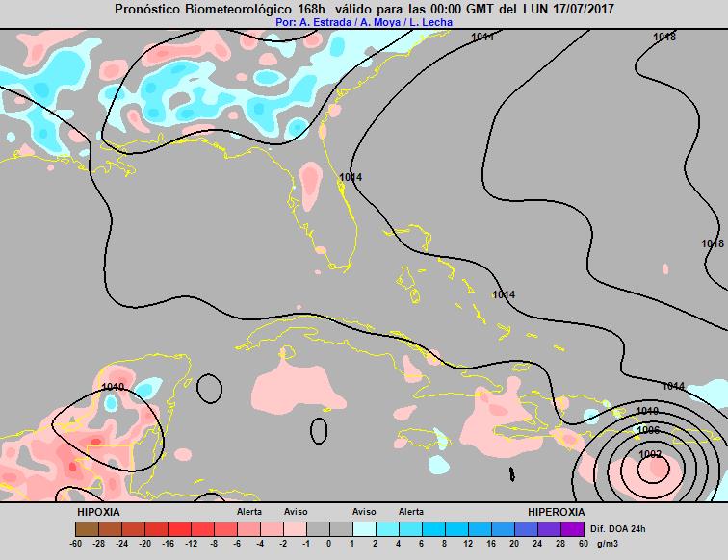
Task: Click the brown legend swatch between -60 and -28
Action: point(87,529)
